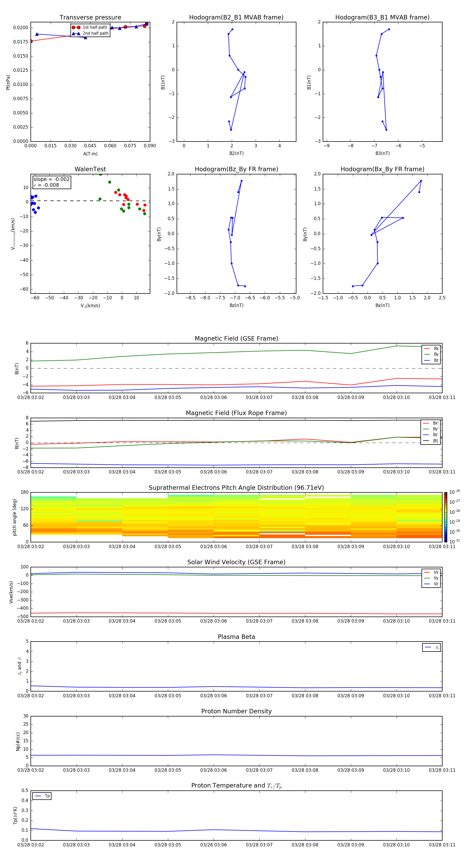Click 'B2(nT)' axis label
The height and width of the screenshot is (868, 473).
tap(236, 153)
